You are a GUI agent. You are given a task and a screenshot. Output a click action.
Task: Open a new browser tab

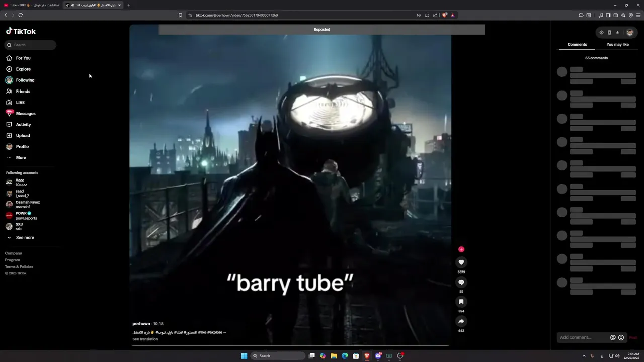pos(128,5)
